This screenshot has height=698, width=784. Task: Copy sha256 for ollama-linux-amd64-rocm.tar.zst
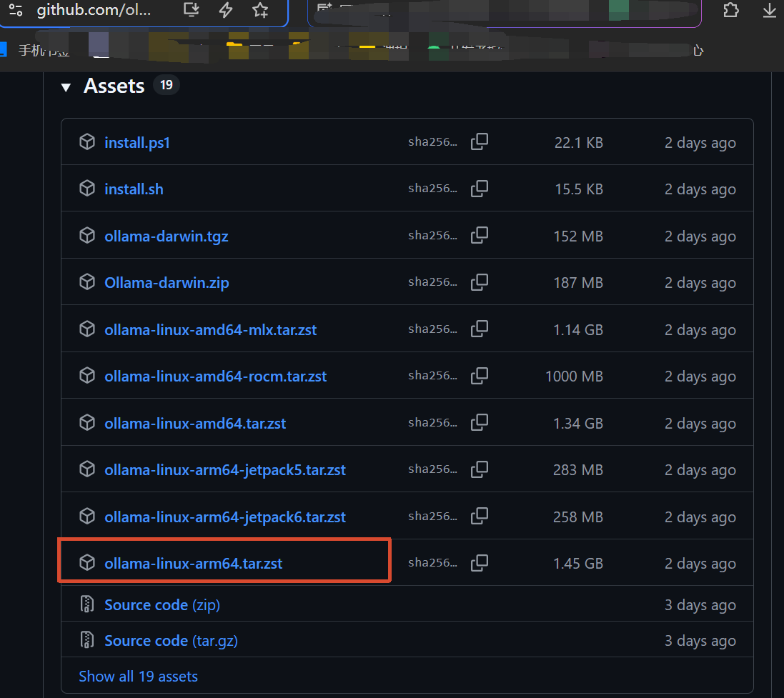480,376
